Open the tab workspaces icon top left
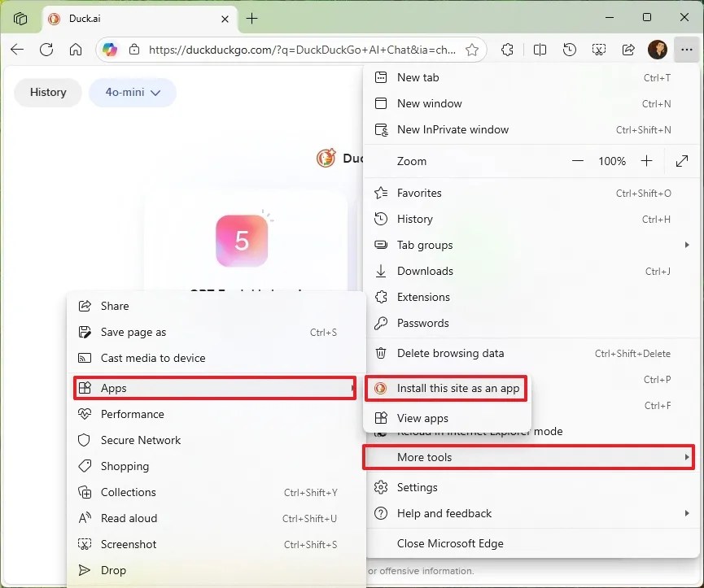Viewport: 704px width, 588px height. coord(20,18)
